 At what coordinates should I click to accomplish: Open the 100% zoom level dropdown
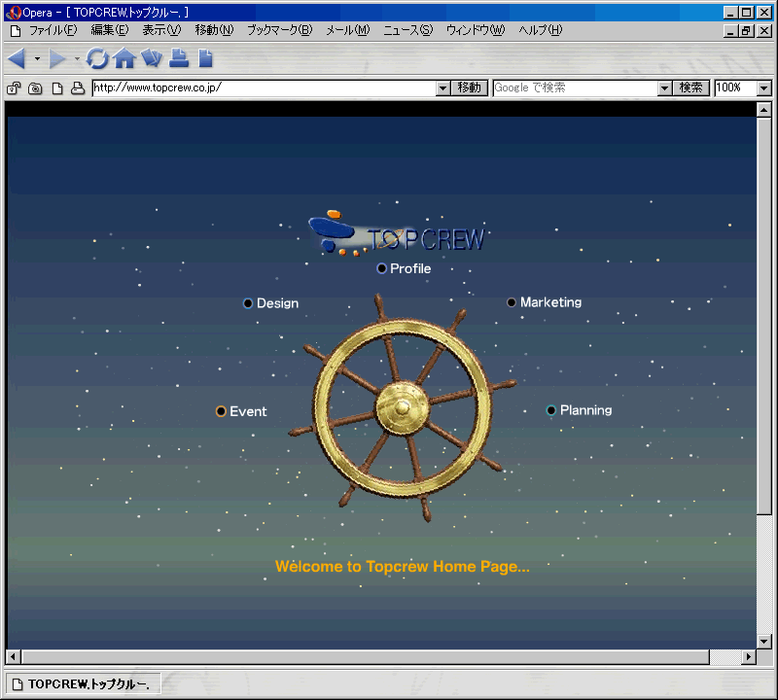[x=764, y=88]
